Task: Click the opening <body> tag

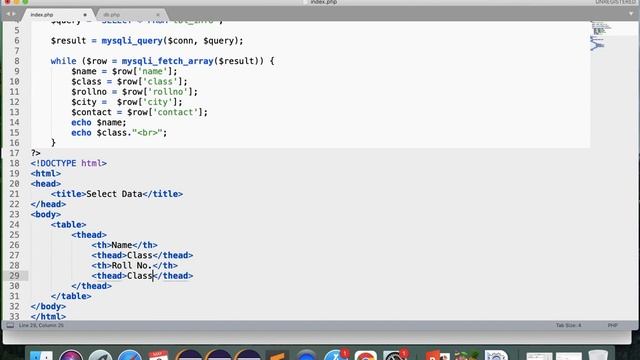Action: (46, 214)
